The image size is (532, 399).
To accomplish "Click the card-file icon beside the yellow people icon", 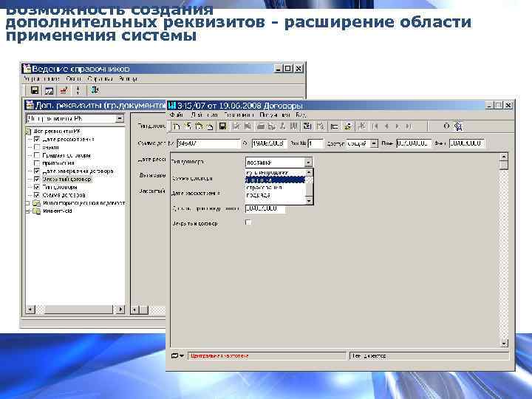I will pos(335,126).
